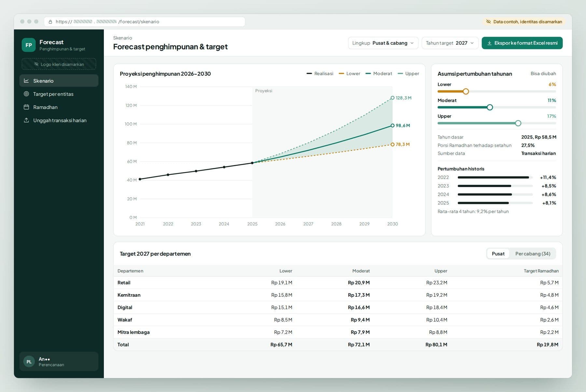586x392 pixels.
Task: Click the Target per entitas bullseye icon
Action: coord(26,94)
